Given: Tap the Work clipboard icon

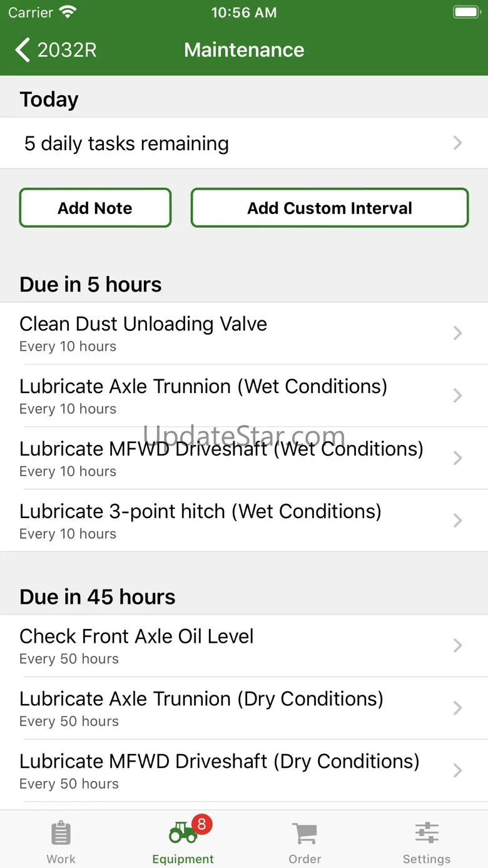Looking at the screenshot, I should (x=61, y=833).
